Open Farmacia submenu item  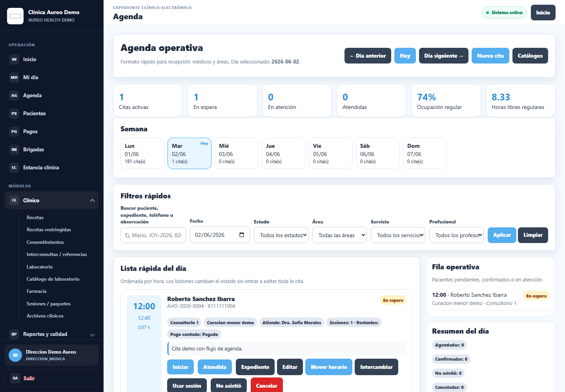point(36,291)
